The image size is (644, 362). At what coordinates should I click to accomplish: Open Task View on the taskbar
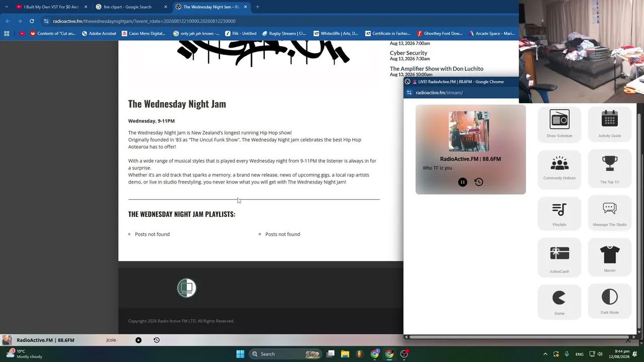(x=331, y=354)
